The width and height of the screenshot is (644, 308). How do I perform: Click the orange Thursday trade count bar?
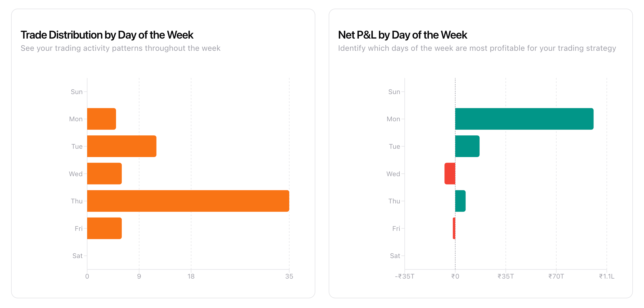coord(188,201)
